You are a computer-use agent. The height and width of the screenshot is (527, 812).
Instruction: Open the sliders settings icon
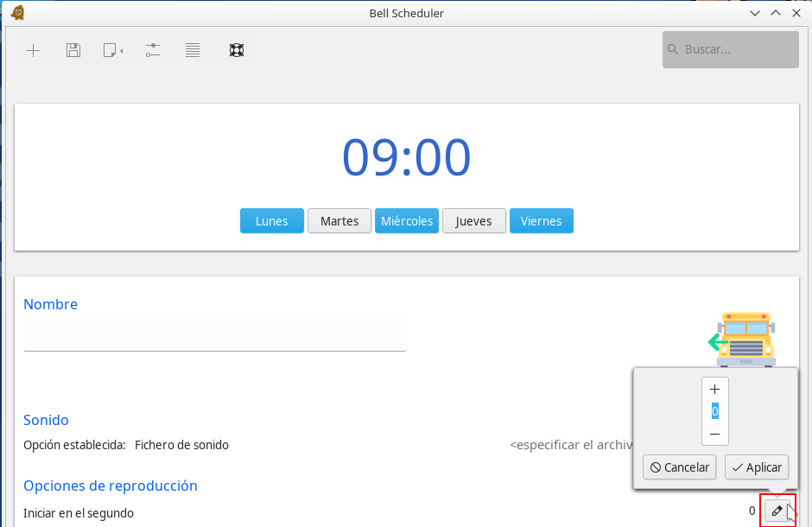click(x=153, y=50)
